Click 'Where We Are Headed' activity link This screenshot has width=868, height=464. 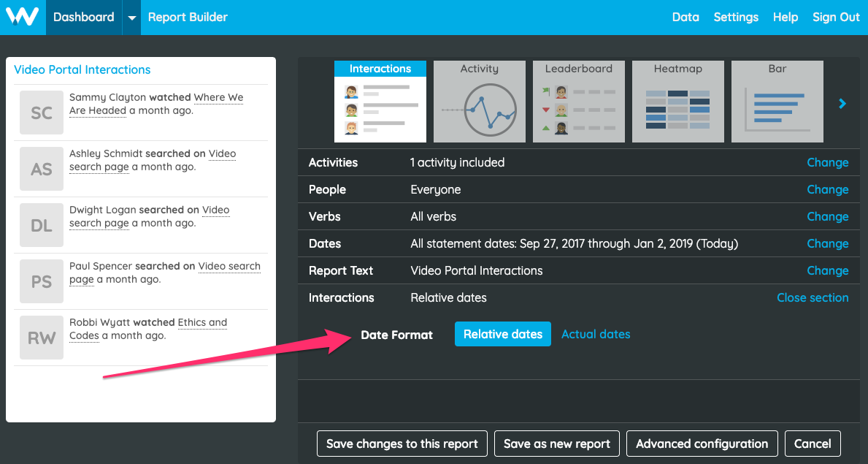tap(218, 98)
